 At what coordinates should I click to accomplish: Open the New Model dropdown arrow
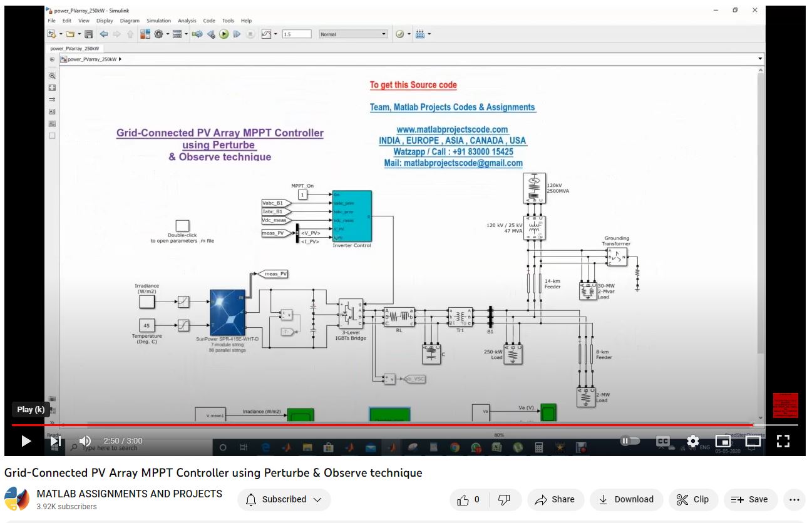(61, 34)
